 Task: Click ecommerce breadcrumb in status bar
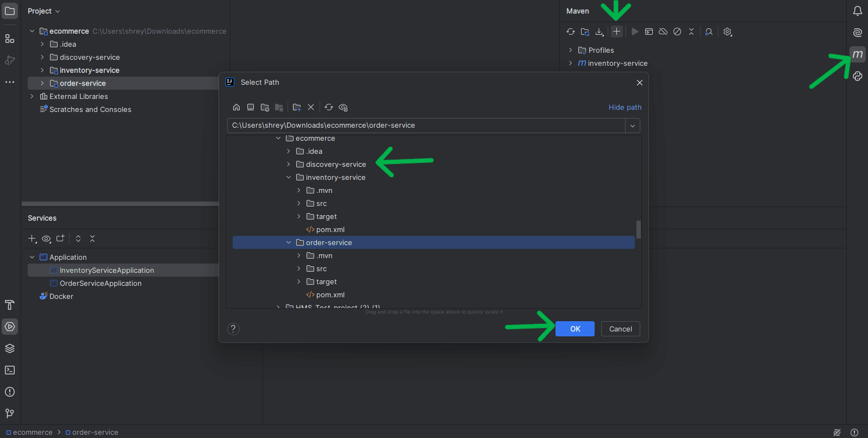(x=29, y=433)
